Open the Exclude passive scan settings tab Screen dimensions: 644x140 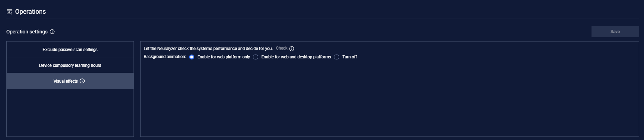70,49
